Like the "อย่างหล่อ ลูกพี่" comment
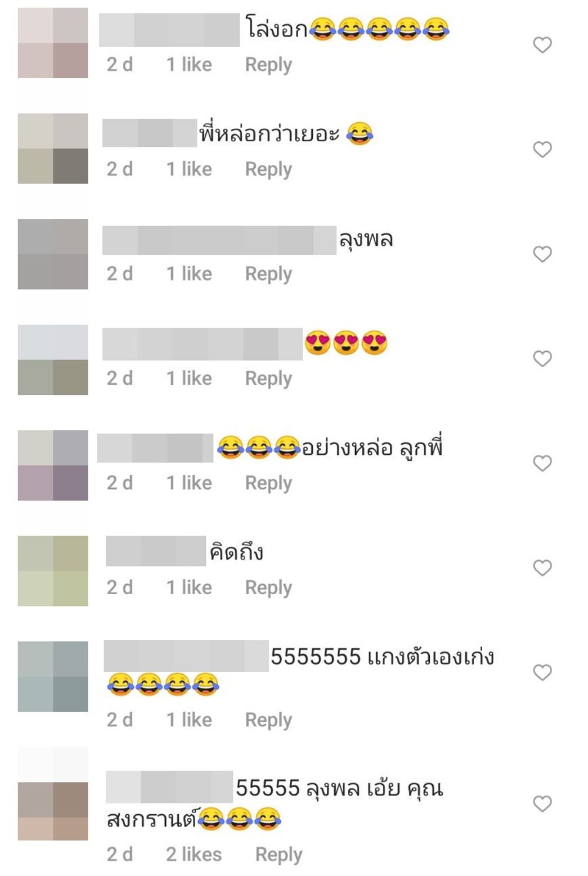Screen dimensions: 588x876 542,463
